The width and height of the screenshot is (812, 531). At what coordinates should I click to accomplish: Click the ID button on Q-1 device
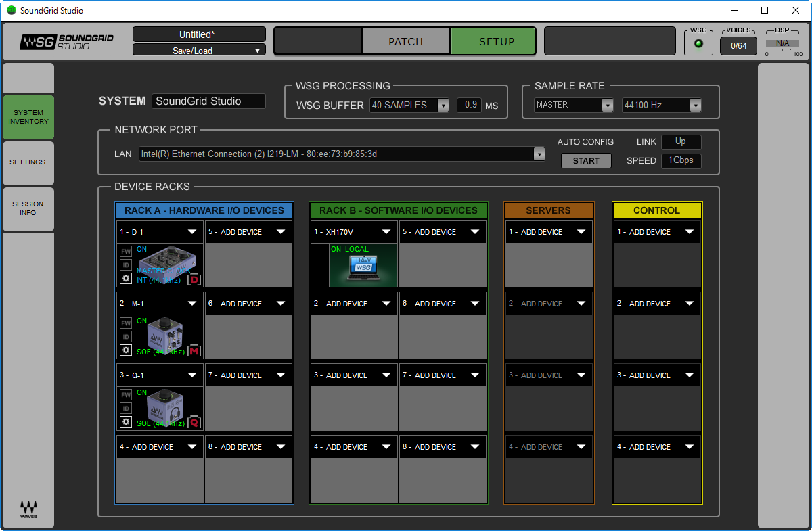[x=125, y=408]
